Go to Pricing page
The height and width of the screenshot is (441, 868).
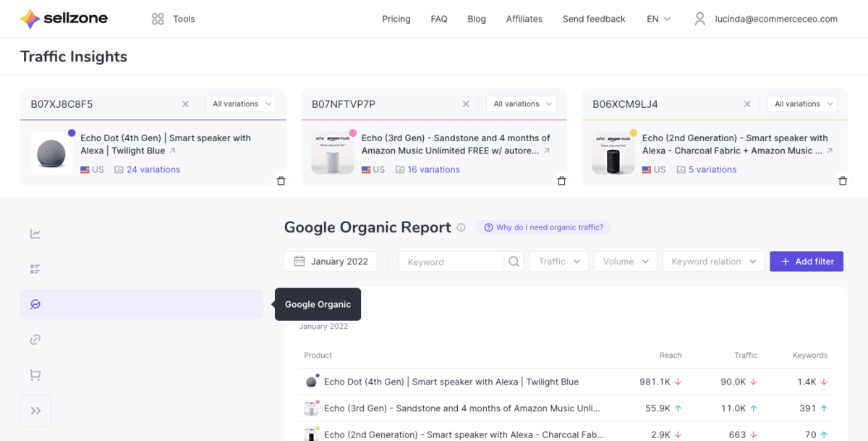pyautogui.click(x=396, y=19)
